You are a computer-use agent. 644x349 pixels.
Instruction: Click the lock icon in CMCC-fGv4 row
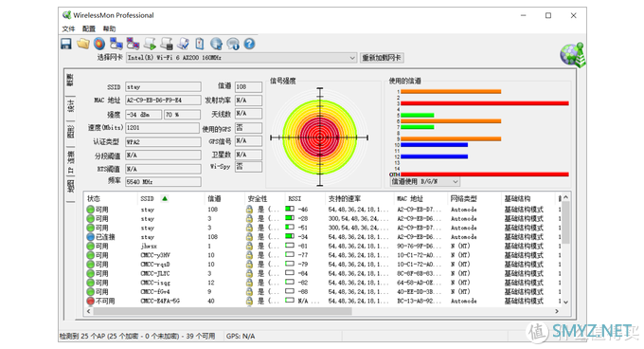click(249, 292)
